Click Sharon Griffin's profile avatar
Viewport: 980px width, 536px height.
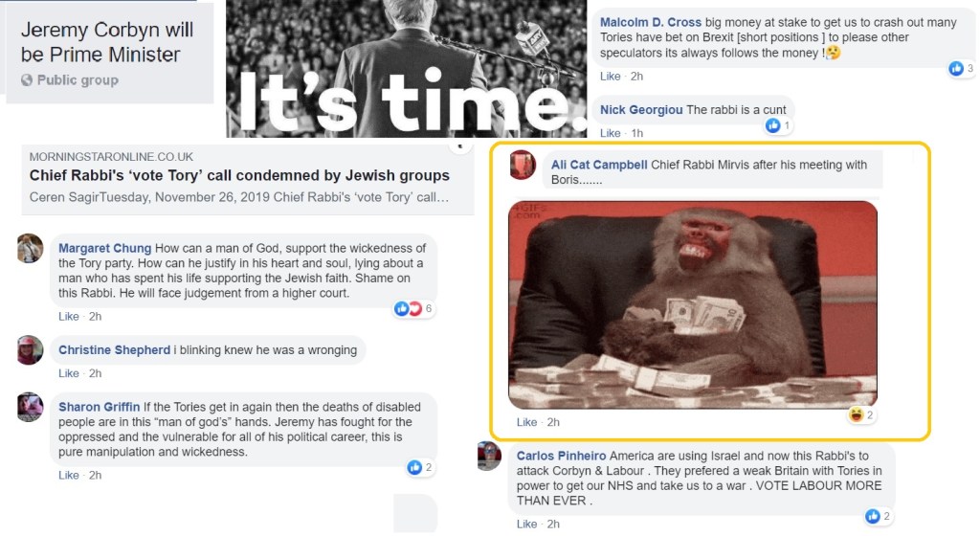(30, 408)
